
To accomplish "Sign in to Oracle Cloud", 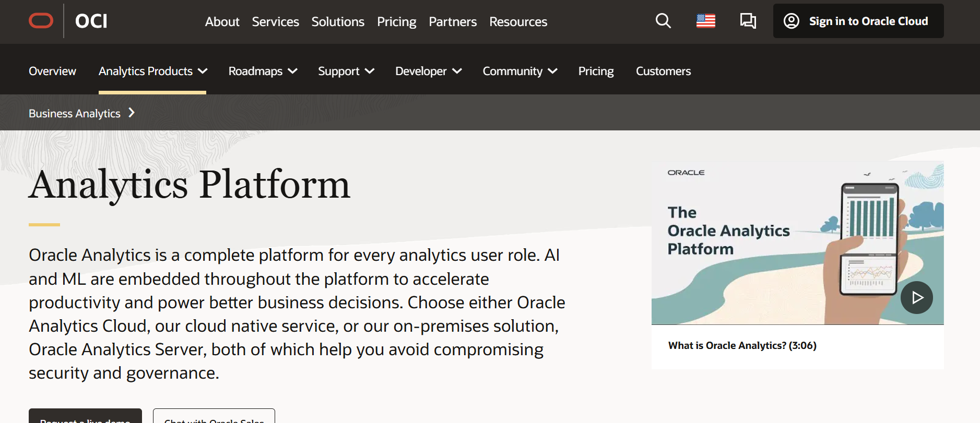I will click(858, 21).
